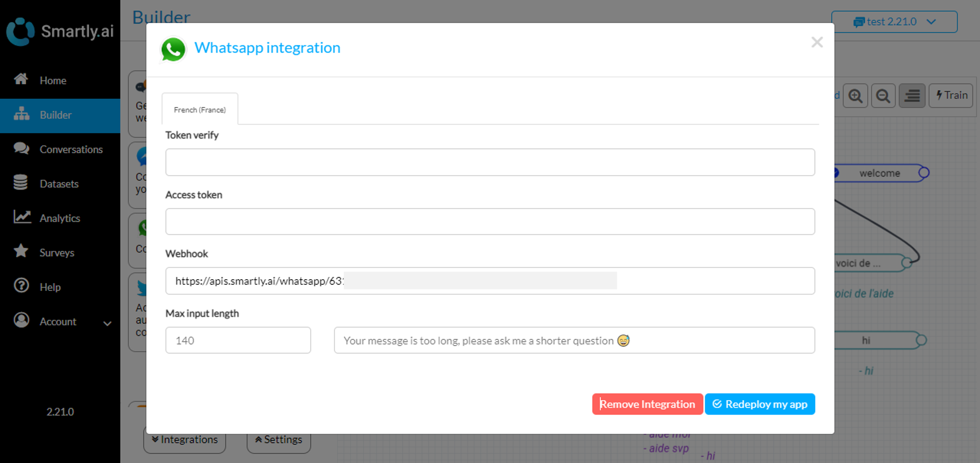Image resolution: width=980 pixels, height=463 pixels.
Task: Click the zoom in magnifier icon
Action: click(855, 96)
